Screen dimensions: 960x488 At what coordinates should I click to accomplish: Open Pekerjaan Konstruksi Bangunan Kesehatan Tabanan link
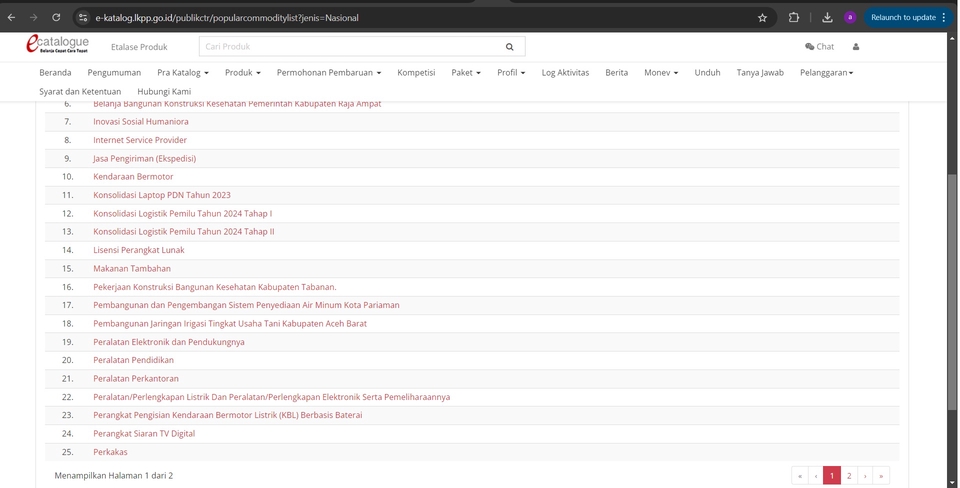point(215,287)
